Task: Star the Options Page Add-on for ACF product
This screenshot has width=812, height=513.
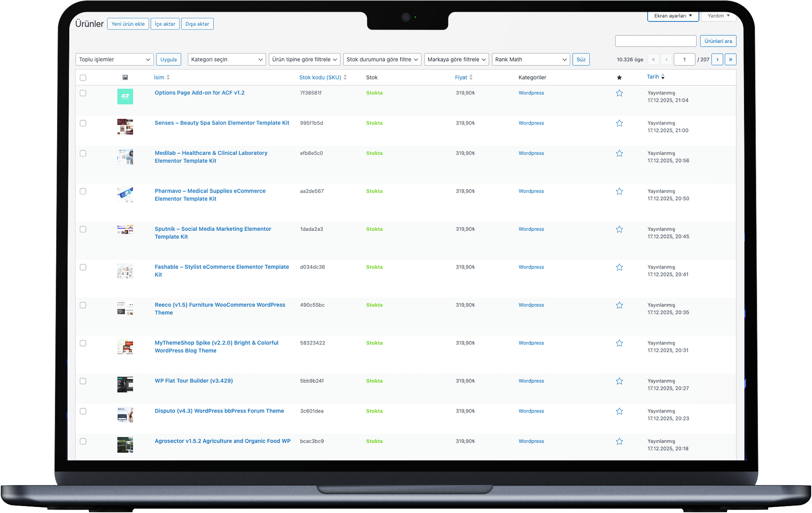Action: click(x=619, y=93)
